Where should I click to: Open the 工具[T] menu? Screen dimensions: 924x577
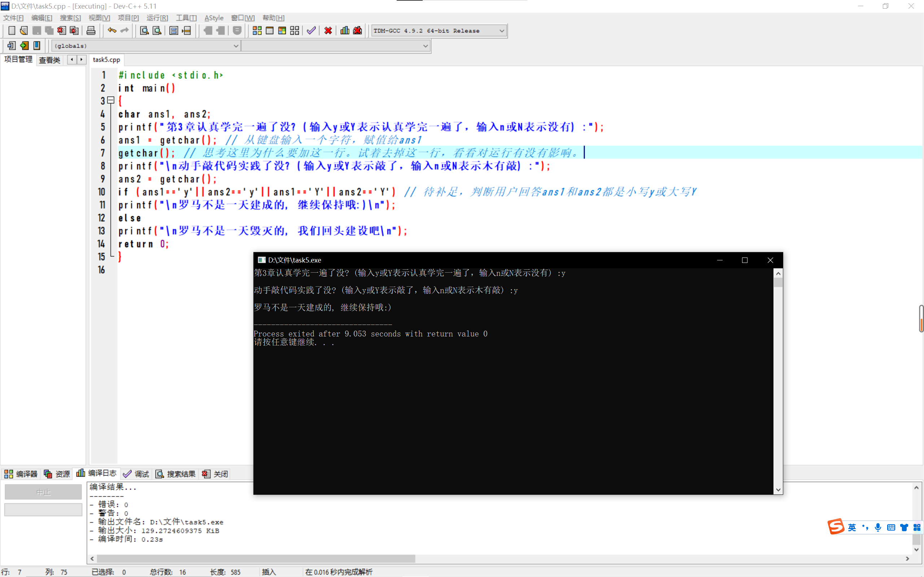point(186,18)
